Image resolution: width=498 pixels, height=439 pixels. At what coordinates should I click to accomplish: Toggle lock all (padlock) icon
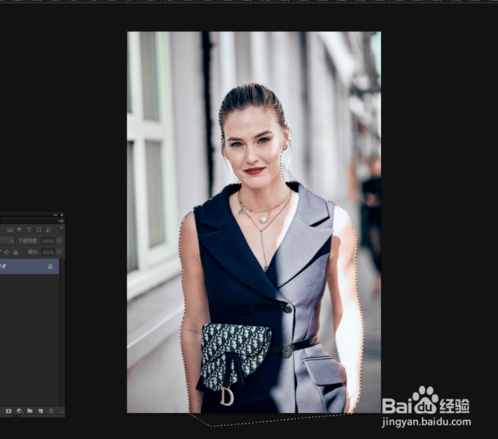click(x=15, y=252)
